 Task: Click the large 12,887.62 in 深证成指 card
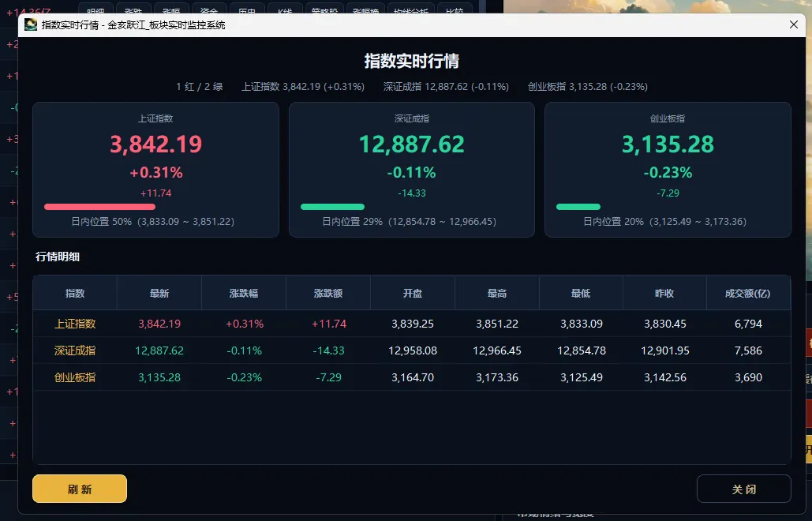[412, 144]
